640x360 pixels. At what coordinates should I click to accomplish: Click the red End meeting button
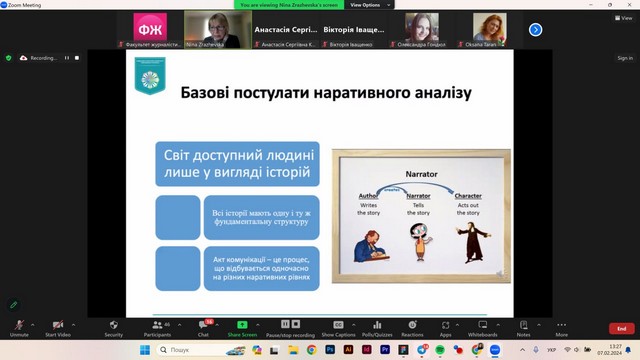(622, 329)
